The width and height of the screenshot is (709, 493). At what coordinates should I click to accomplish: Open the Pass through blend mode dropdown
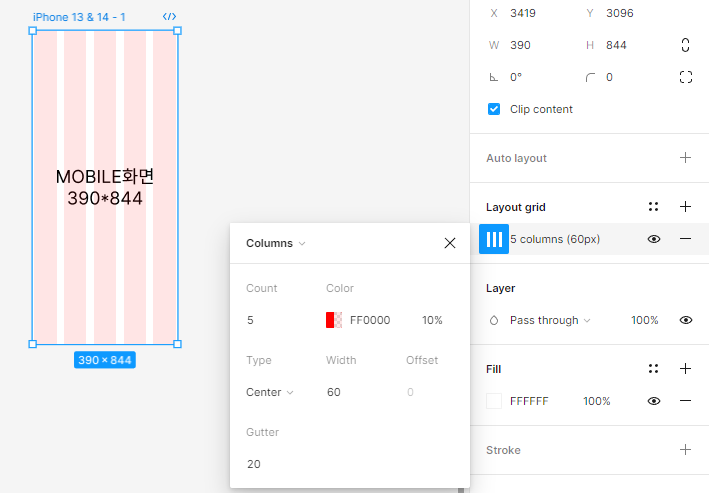click(x=550, y=320)
